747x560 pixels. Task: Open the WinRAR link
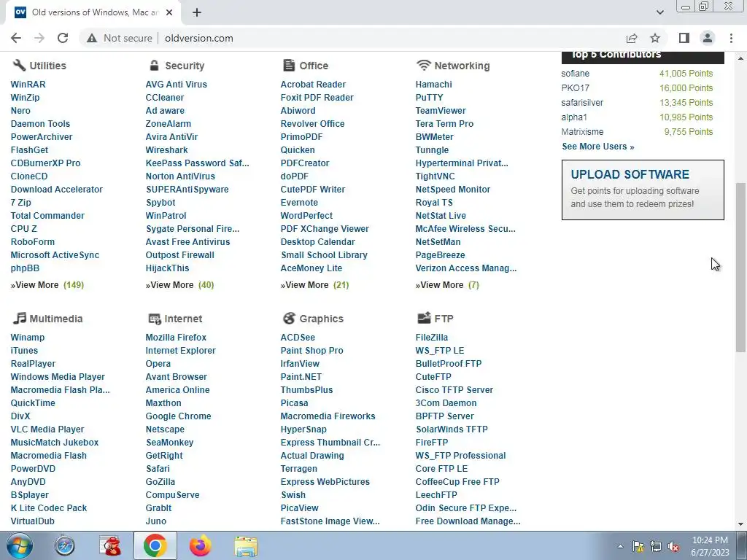tap(28, 85)
